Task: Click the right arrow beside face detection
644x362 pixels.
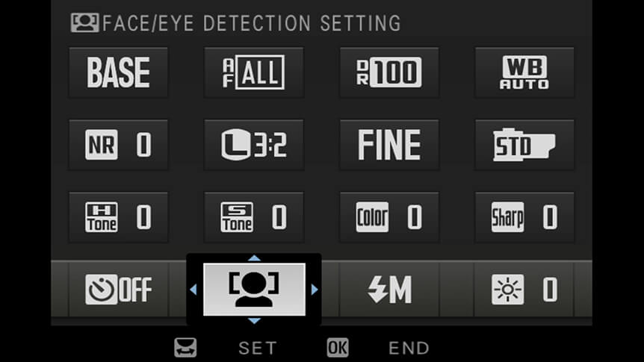Action: click(x=315, y=290)
